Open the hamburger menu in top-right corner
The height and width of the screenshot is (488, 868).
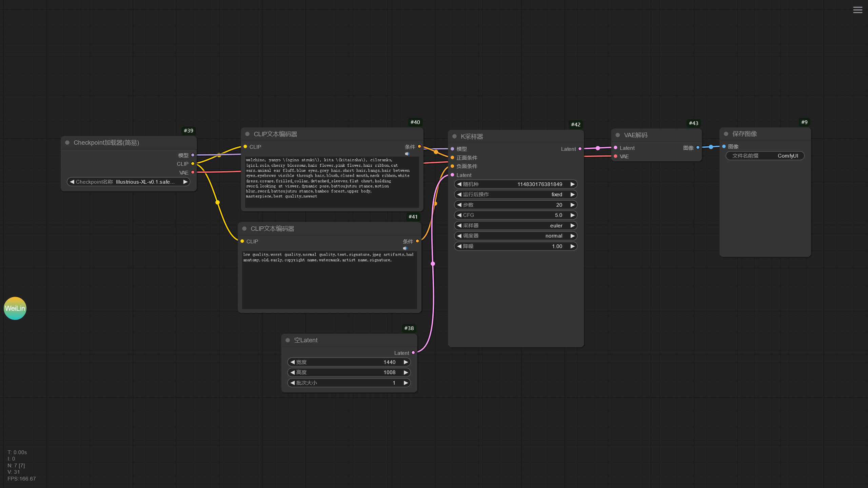(x=857, y=10)
